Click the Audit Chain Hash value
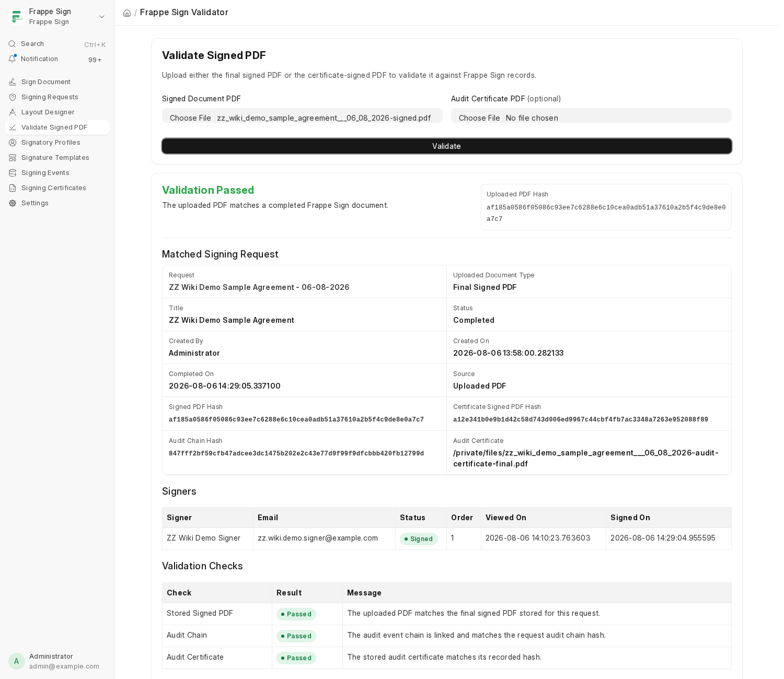 296,453
